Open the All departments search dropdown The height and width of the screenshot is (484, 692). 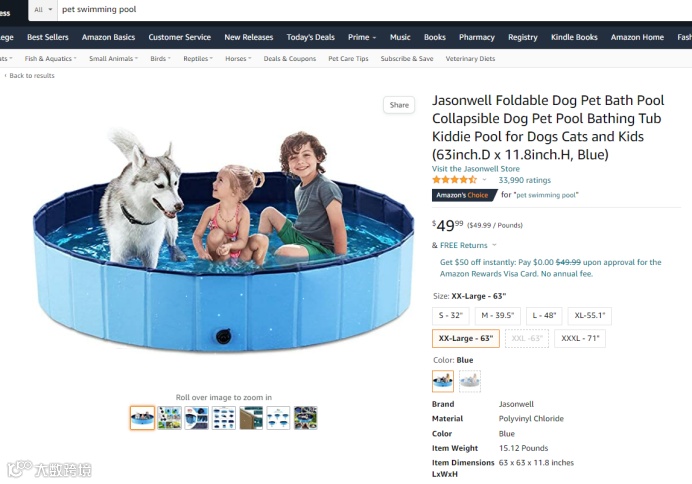[x=43, y=10]
